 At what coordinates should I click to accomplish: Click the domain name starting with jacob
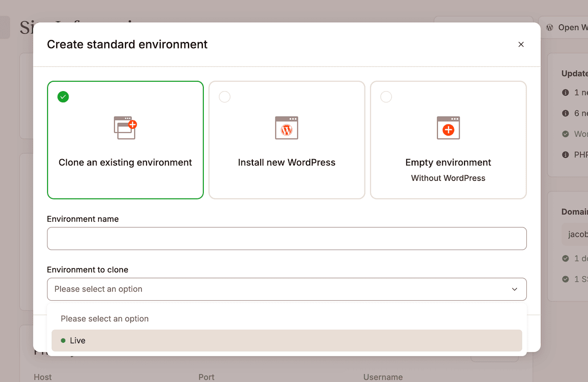[x=578, y=234]
